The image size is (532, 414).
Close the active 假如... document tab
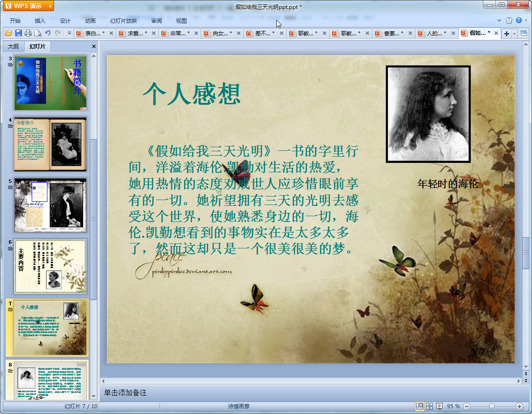tap(496, 33)
